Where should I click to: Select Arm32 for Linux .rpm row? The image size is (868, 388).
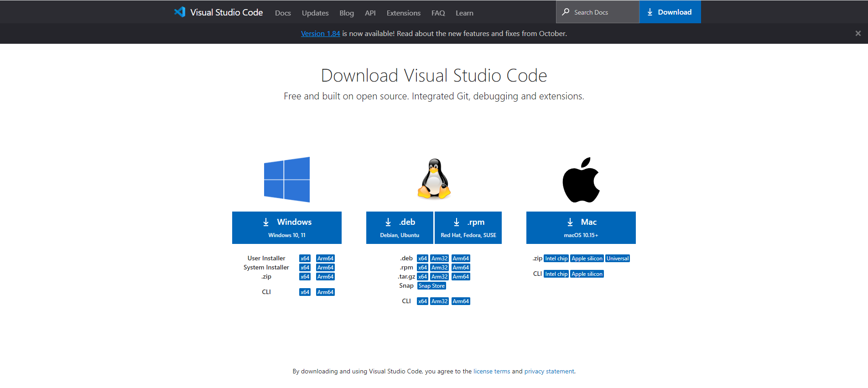tap(440, 268)
